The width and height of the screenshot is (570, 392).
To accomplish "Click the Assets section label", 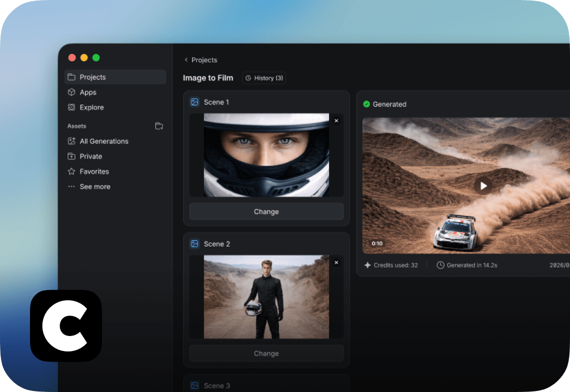I will (76, 126).
